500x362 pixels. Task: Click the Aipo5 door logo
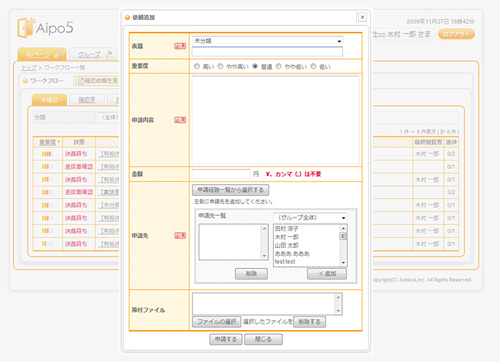[x=26, y=27]
